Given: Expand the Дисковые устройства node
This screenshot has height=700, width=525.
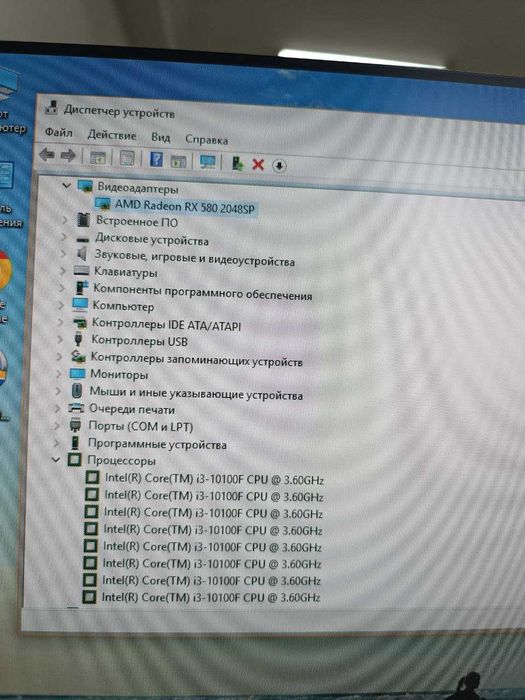Looking at the screenshot, I should [64, 236].
